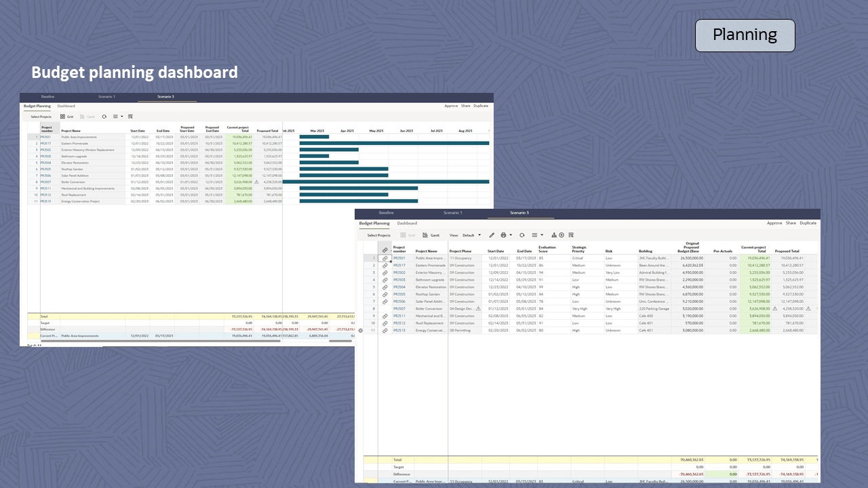Image resolution: width=868 pixels, height=488 pixels.
Task: Click Select Projects in left panel
Action: click(x=41, y=117)
